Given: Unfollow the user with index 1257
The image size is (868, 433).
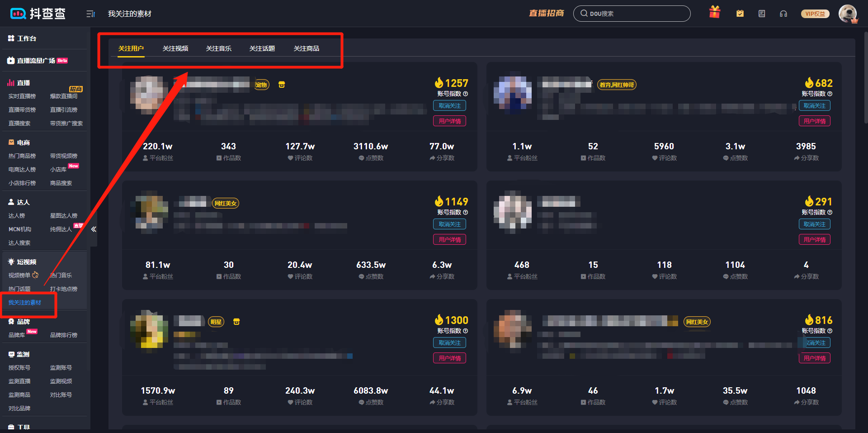Looking at the screenshot, I should tap(449, 106).
